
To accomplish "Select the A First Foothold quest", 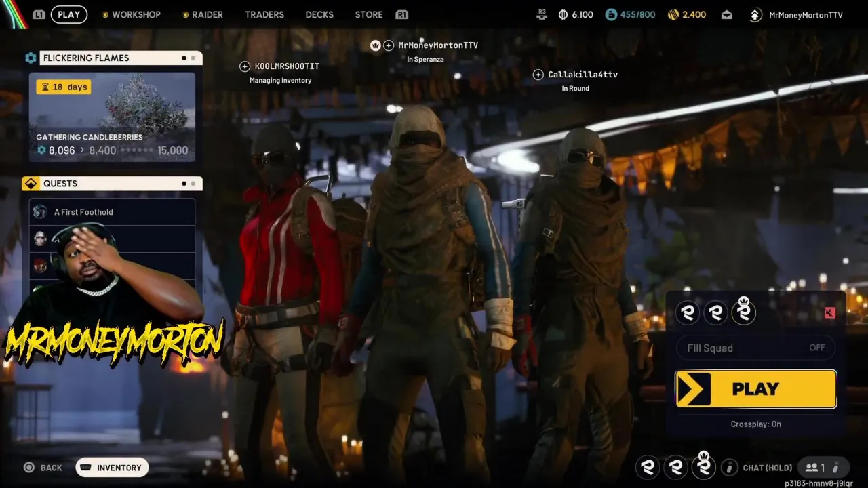I will 112,212.
